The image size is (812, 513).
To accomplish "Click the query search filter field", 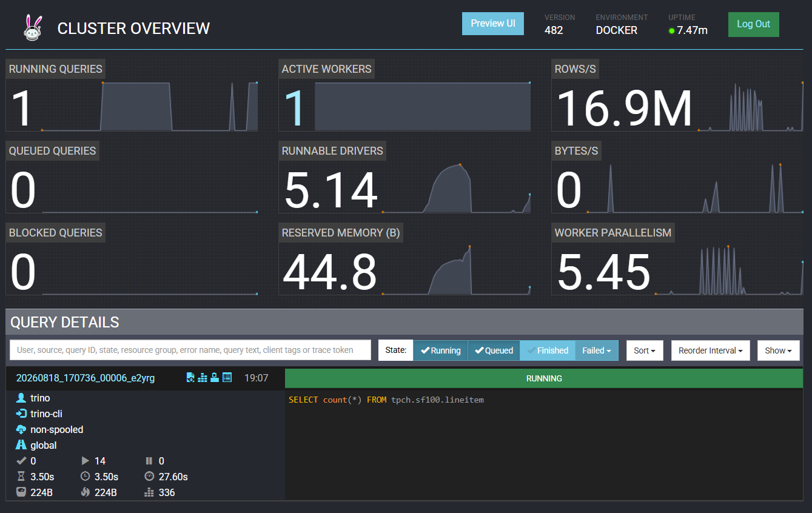I will (190, 350).
